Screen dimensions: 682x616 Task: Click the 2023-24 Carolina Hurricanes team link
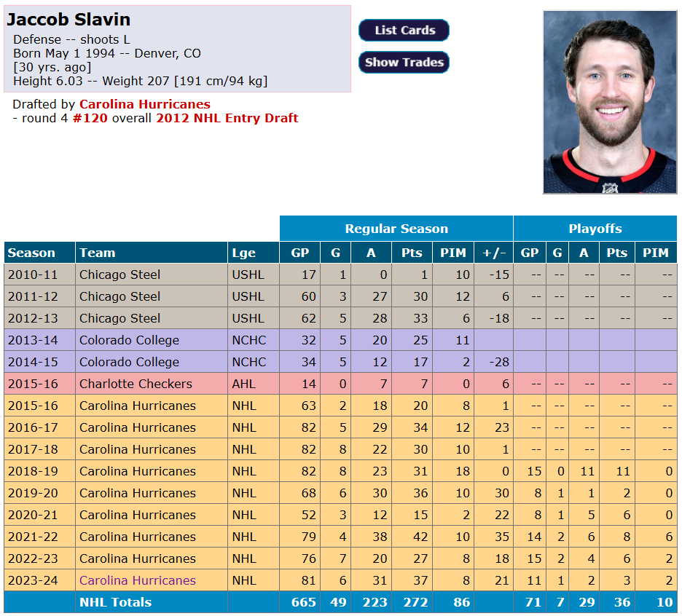click(137, 580)
